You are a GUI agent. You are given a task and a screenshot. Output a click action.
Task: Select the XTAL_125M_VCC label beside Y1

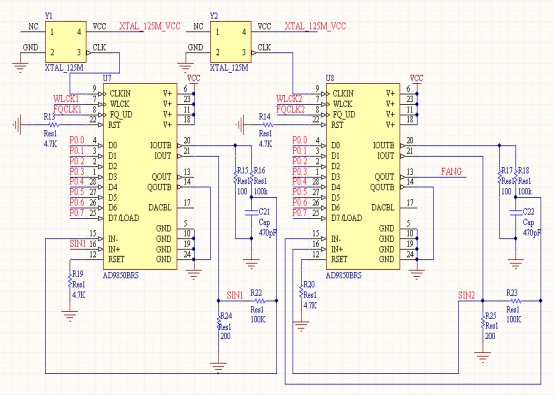(x=150, y=26)
